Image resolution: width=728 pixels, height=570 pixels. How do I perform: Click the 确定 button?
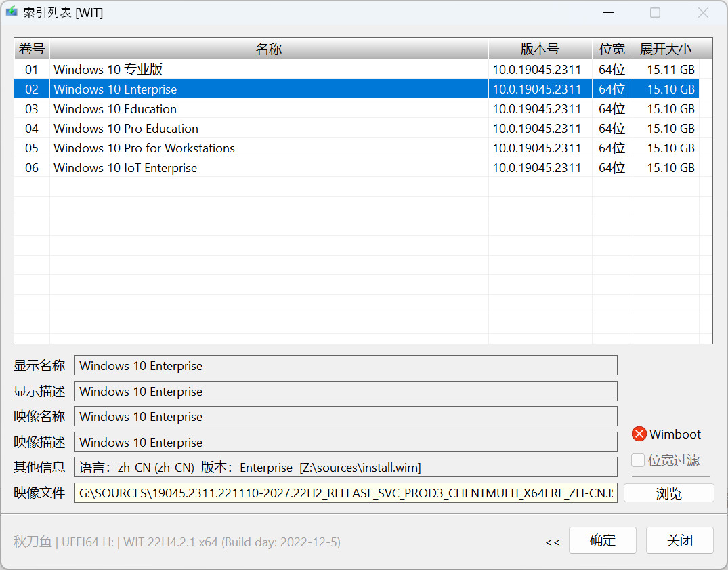[x=602, y=540]
